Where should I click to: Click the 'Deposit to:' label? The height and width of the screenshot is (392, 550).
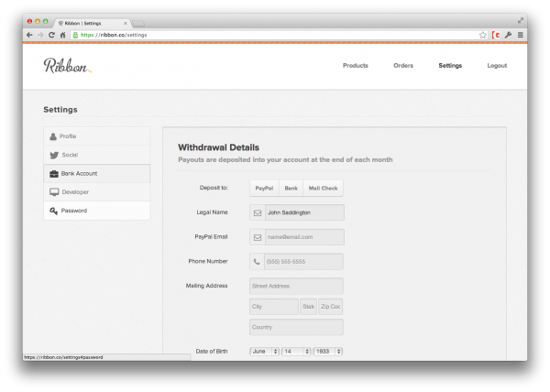point(214,188)
